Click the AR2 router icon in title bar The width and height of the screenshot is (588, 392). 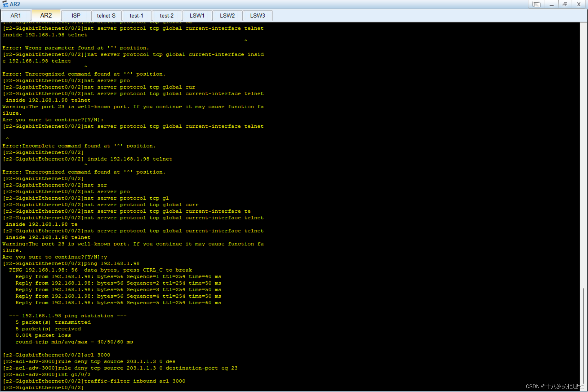click(x=5, y=4)
